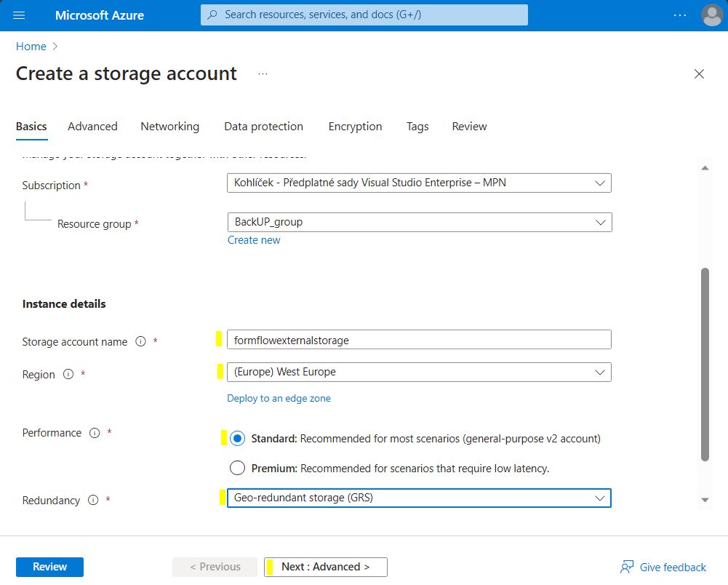Viewport: 728px width, 585px height.
Task: Select the Premium performance radio button
Action: pos(237,468)
